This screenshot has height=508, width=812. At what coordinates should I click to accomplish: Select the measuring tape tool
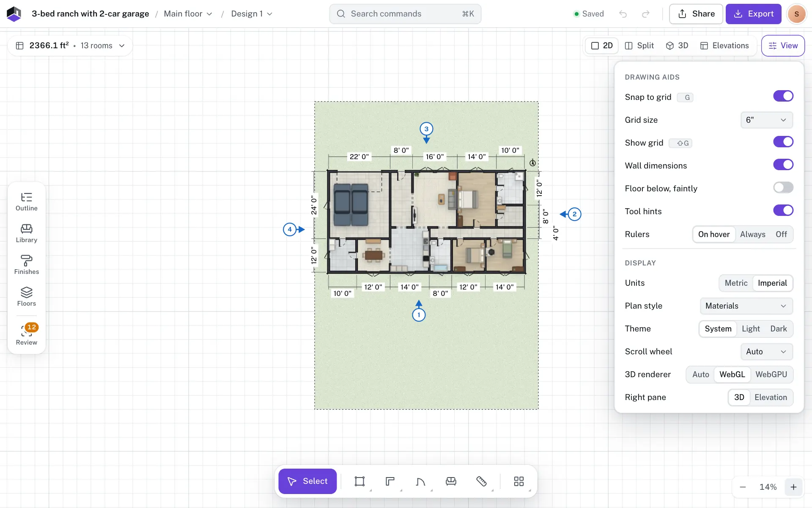click(481, 481)
